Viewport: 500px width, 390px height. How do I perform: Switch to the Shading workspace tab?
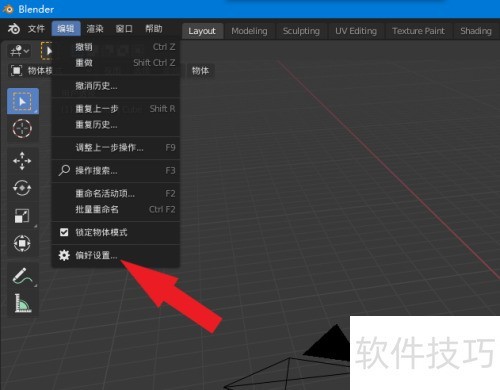coord(476,31)
